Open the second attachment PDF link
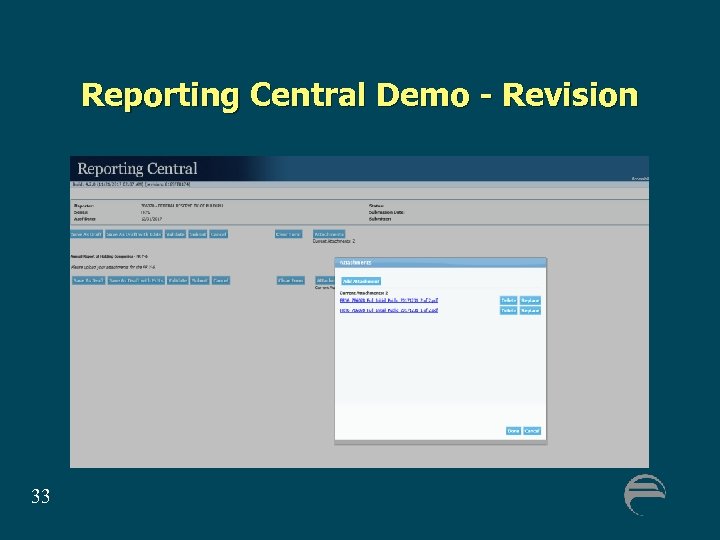This screenshot has width=720, height=540. click(388, 310)
